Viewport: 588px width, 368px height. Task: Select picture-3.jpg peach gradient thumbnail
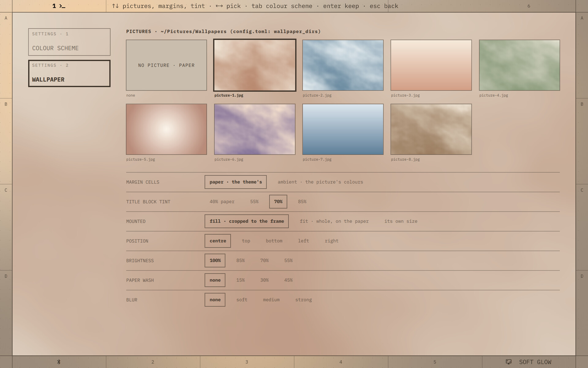431,65
